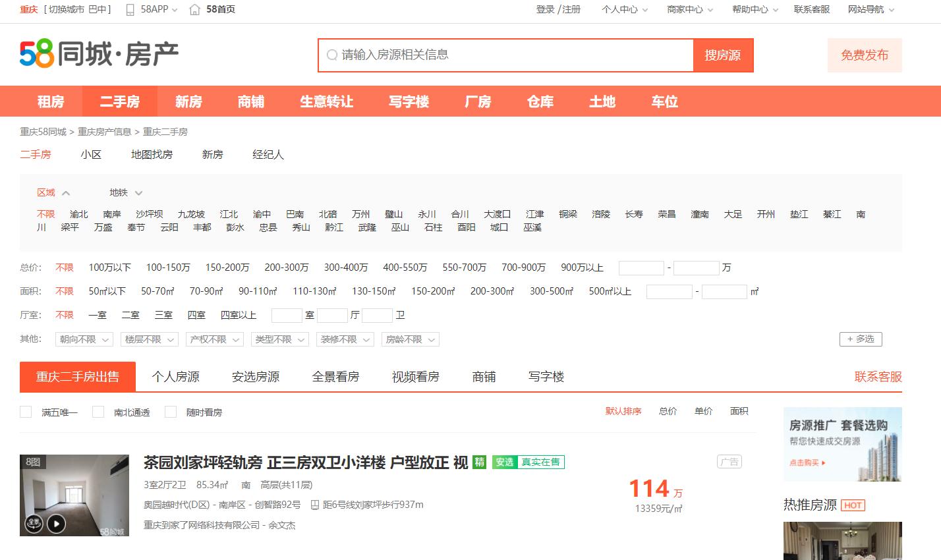This screenshot has width=941, height=560.
Task: Click the 免费发布 button
Action: click(x=864, y=55)
